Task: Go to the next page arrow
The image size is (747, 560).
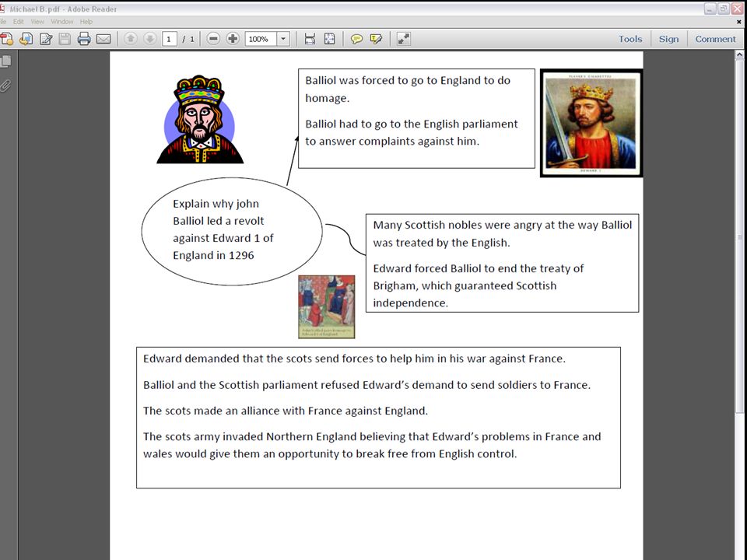Action: coord(149,39)
